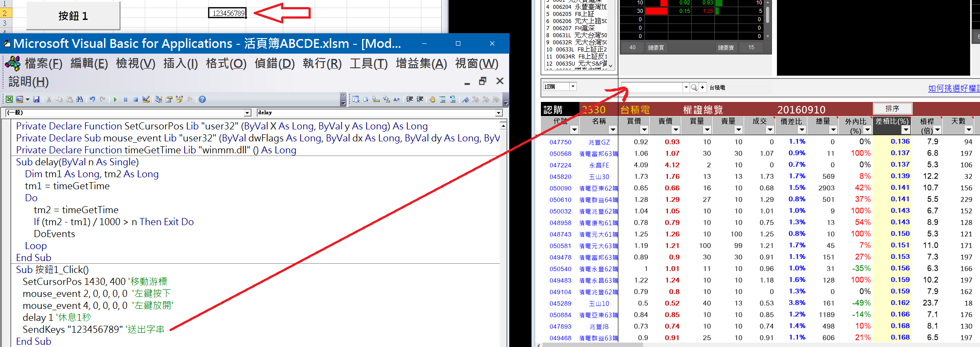Open filter dropdown on 成交 column header
The width and height of the screenshot is (980, 347).
click(x=770, y=130)
